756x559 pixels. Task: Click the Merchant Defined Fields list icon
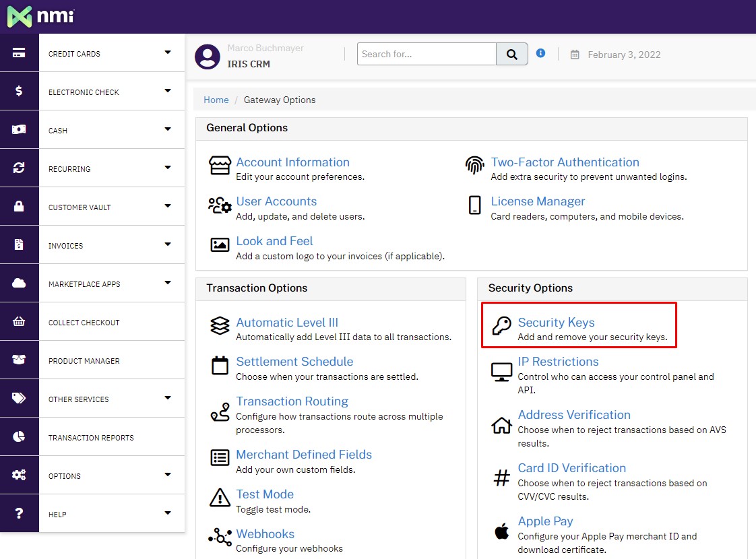pos(220,457)
